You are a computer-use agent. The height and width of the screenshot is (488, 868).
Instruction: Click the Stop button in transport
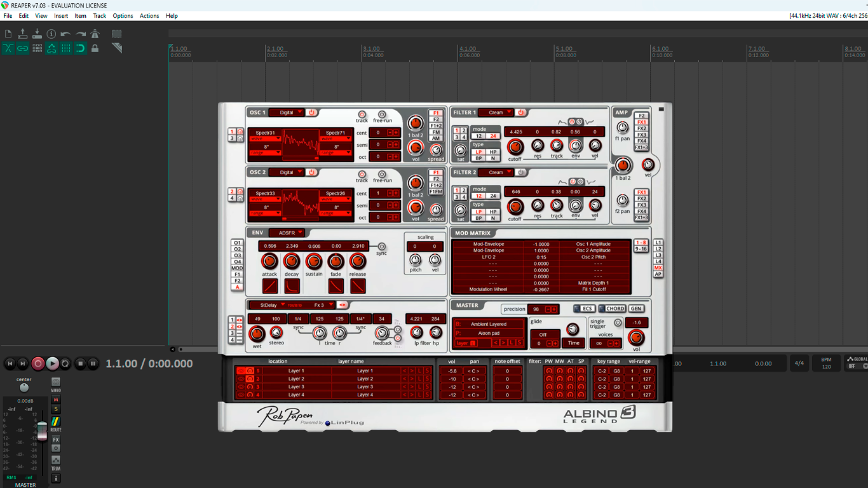coord(80,363)
